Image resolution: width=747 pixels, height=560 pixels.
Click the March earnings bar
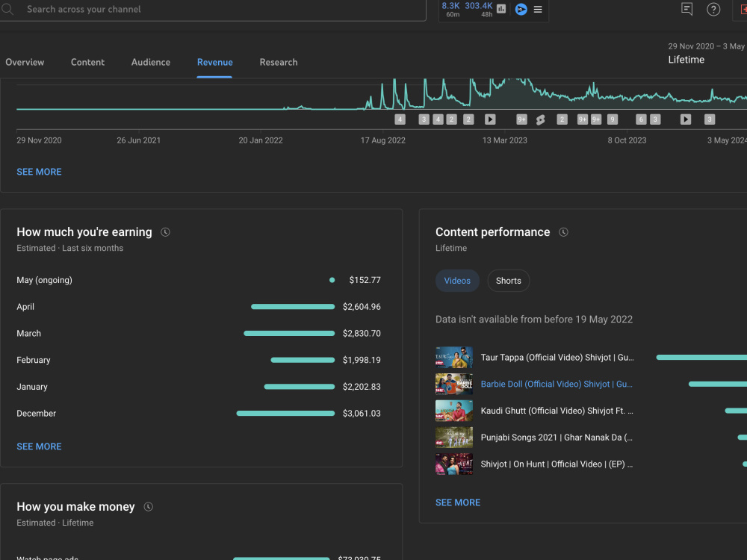click(289, 333)
